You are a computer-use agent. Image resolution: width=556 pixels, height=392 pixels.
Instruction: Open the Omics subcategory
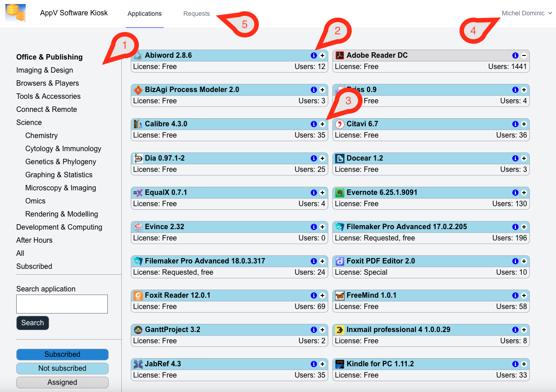point(35,201)
